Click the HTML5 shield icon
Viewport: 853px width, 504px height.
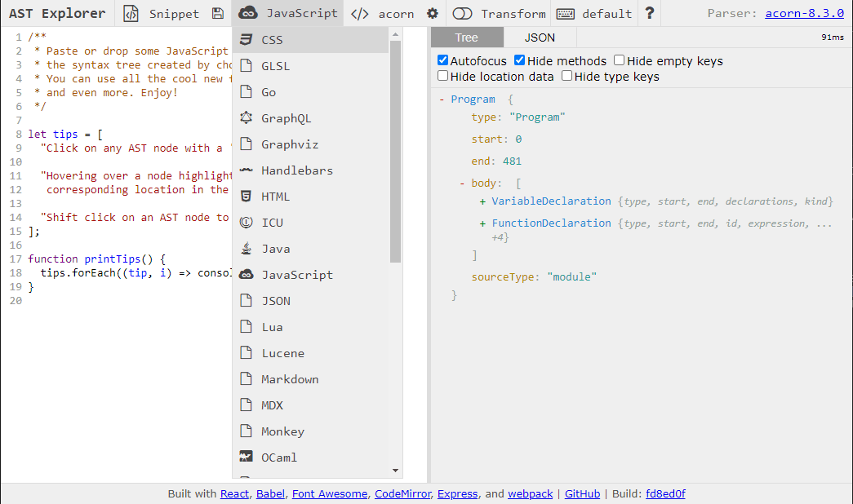point(247,197)
